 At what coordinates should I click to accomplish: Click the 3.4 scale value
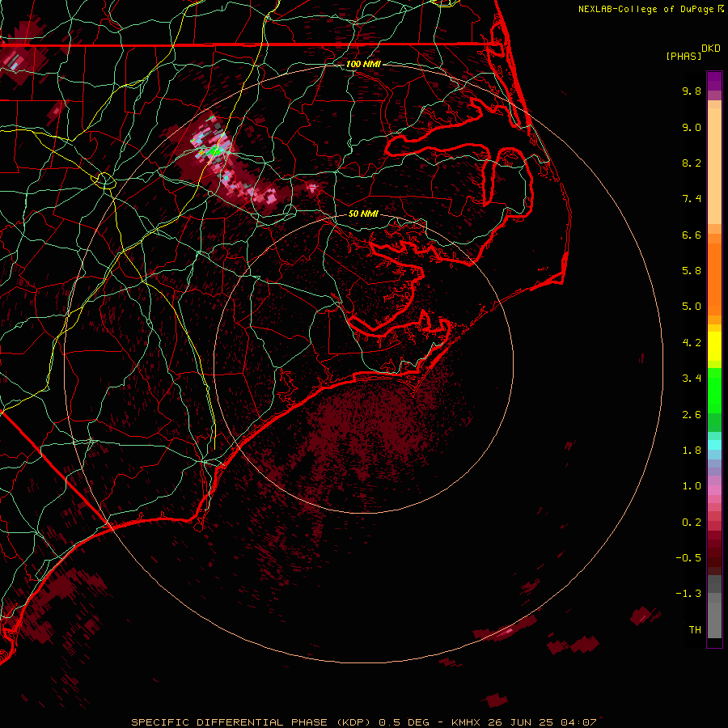[x=692, y=379]
